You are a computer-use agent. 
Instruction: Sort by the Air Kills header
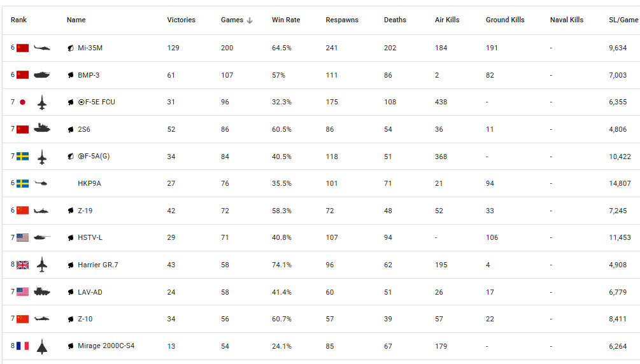pos(447,20)
